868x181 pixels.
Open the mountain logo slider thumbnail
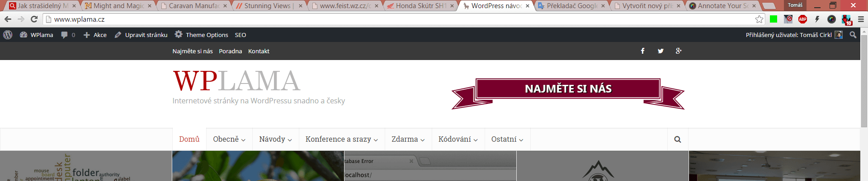tap(603, 166)
